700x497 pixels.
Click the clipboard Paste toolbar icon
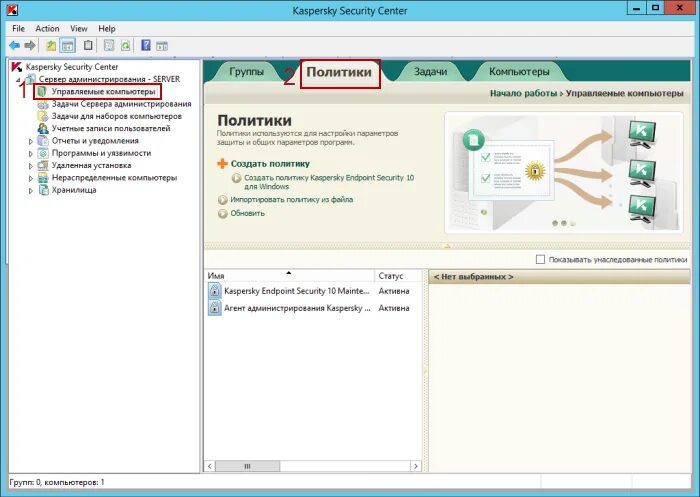click(88, 45)
